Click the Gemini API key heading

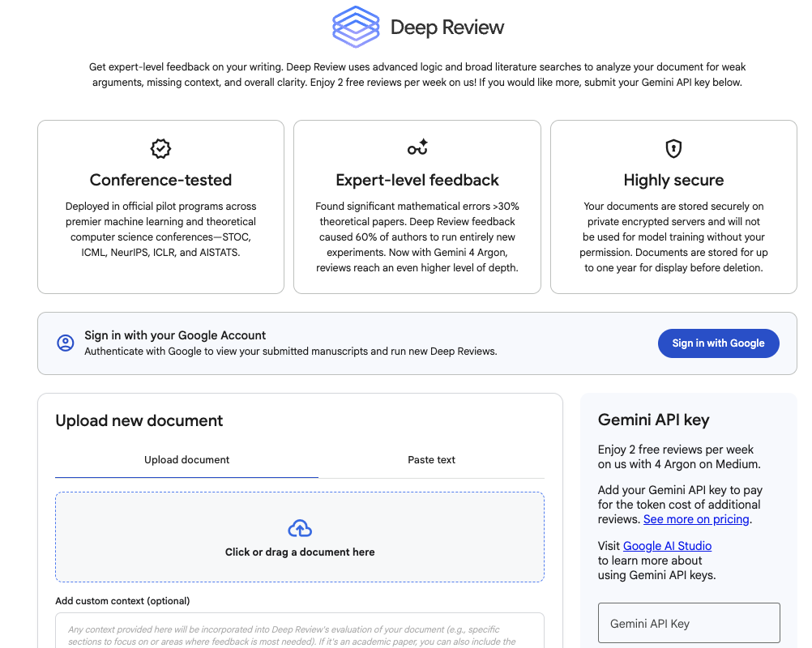pos(653,420)
